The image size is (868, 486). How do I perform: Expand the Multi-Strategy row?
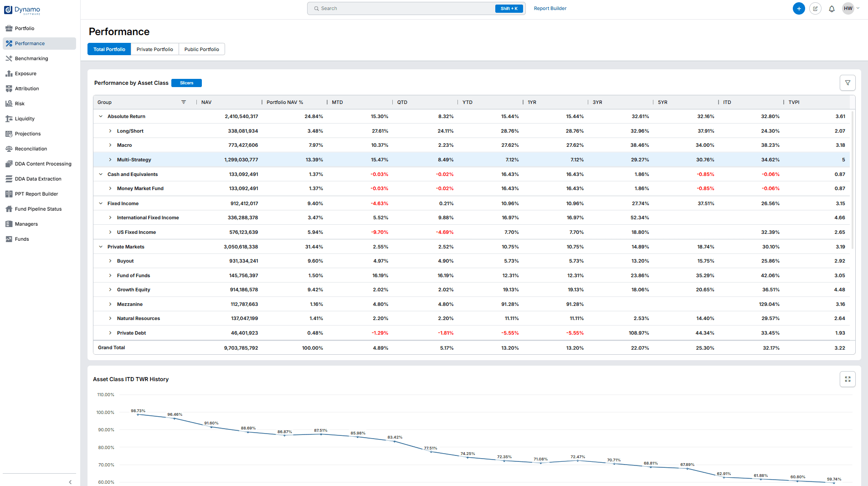[x=110, y=160]
